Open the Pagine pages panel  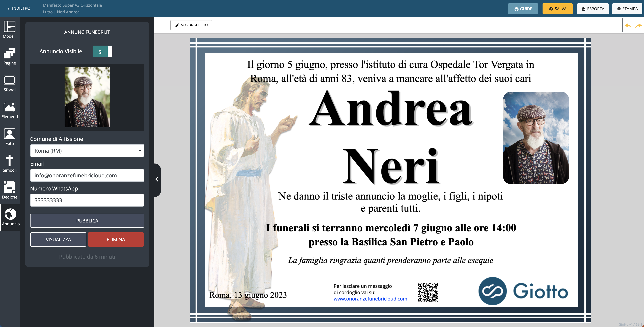(10, 56)
